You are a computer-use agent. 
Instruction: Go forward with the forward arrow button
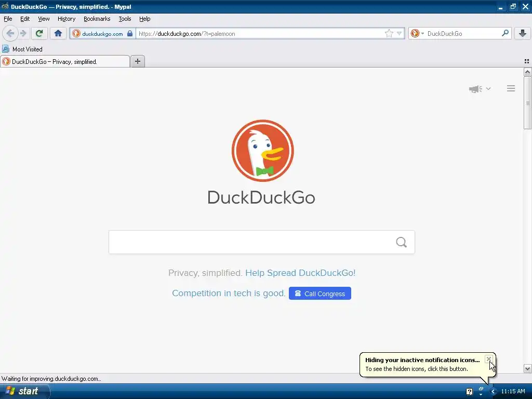pyautogui.click(x=23, y=33)
